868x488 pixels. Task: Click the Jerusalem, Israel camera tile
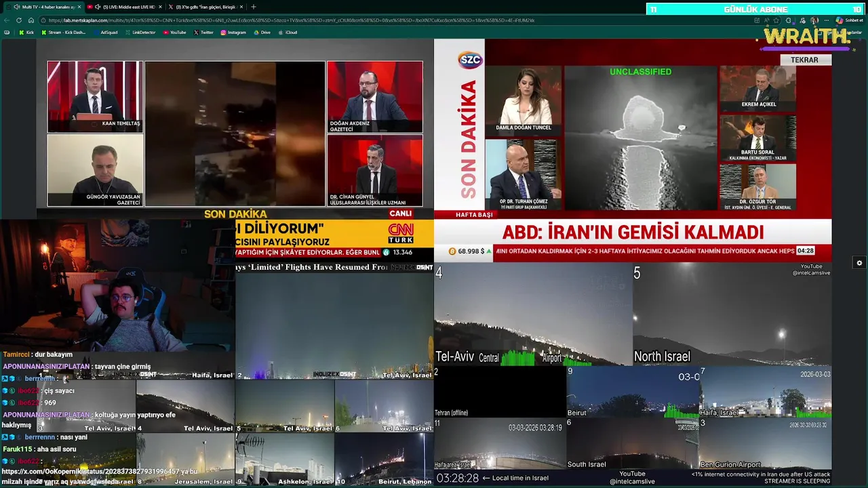[x=185, y=460]
